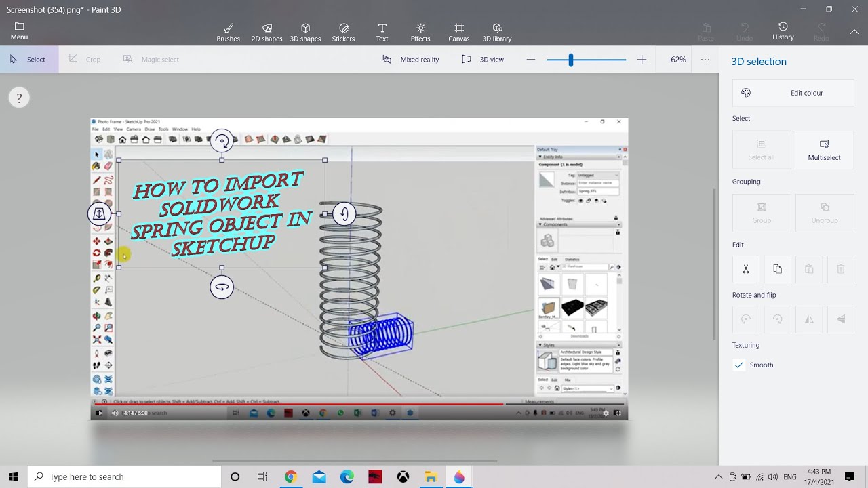Click the play button in embedded video
Image resolution: width=868 pixels, height=488 pixels.
click(x=99, y=413)
